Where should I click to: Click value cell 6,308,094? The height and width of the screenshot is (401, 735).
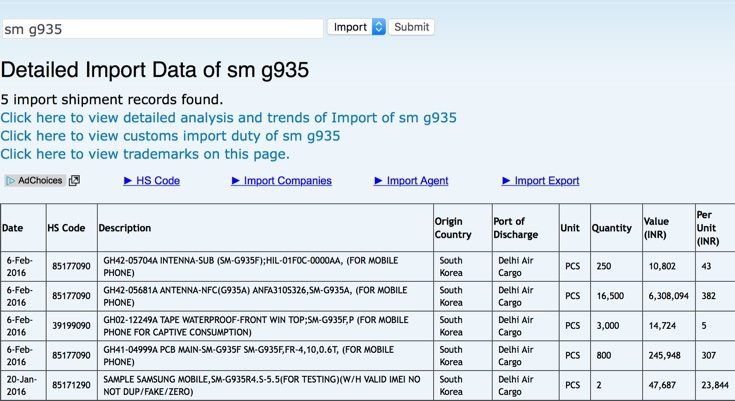[669, 296]
